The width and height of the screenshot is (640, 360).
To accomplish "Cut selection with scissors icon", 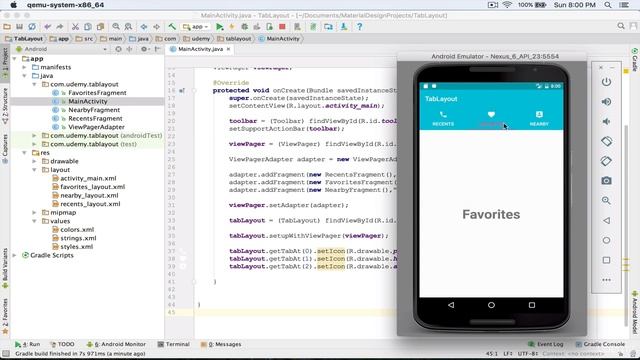I will (75, 27).
